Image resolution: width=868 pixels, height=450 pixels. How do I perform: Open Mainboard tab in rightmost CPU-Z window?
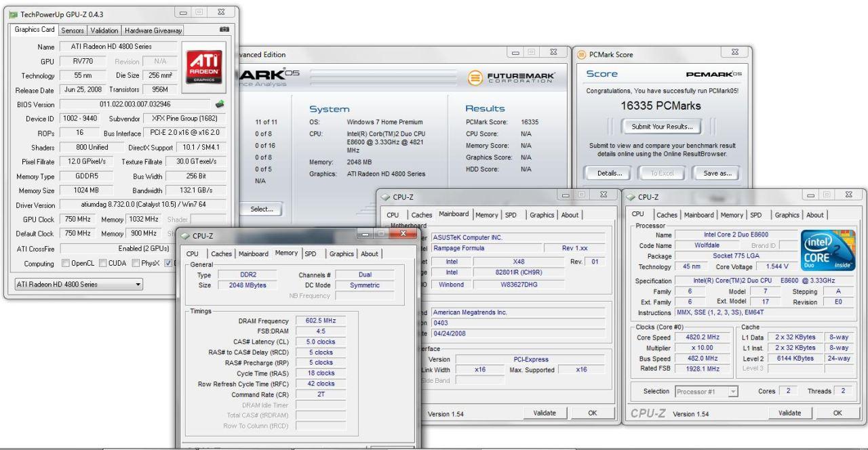click(701, 215)
